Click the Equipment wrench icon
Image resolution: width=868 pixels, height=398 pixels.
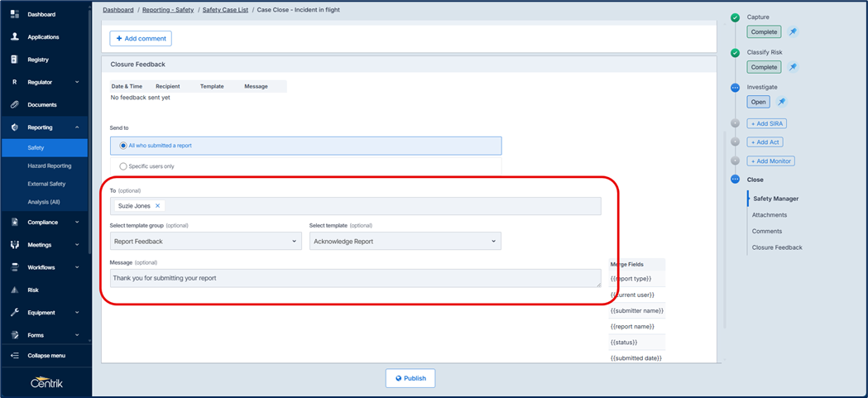(15, 313)
